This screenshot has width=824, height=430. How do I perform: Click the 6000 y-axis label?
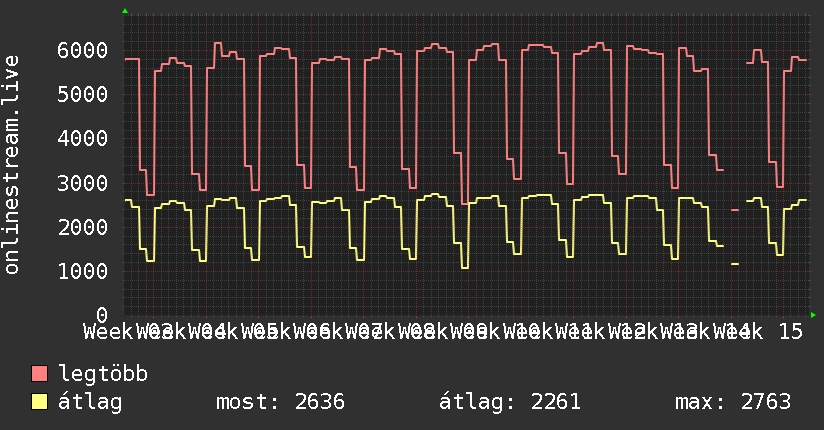[x=83, y=50]
